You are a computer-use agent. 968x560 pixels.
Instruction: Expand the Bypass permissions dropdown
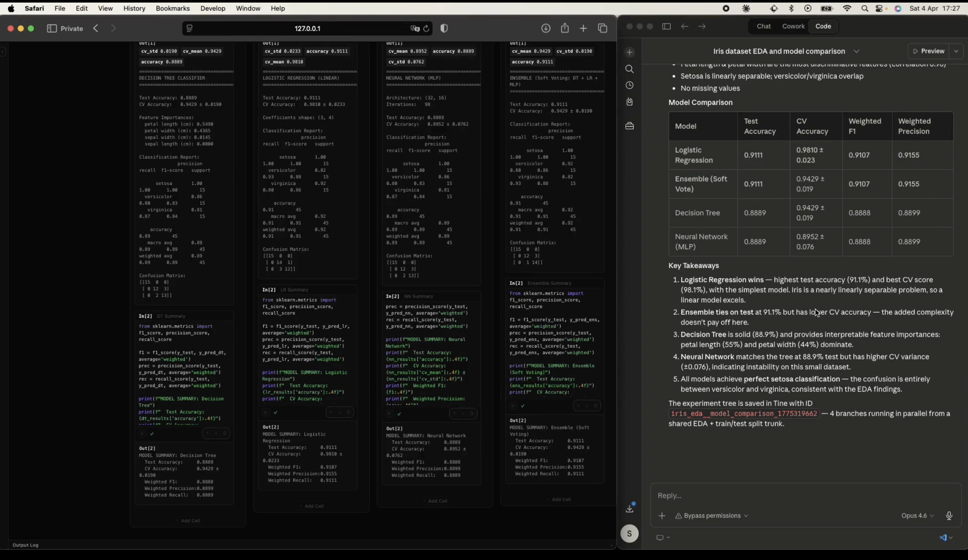tap(711, 516)
